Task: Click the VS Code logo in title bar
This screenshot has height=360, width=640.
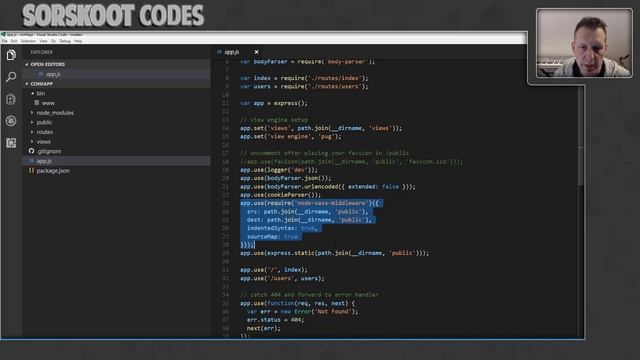Action: pyautogui.click(x=3, y=35)
